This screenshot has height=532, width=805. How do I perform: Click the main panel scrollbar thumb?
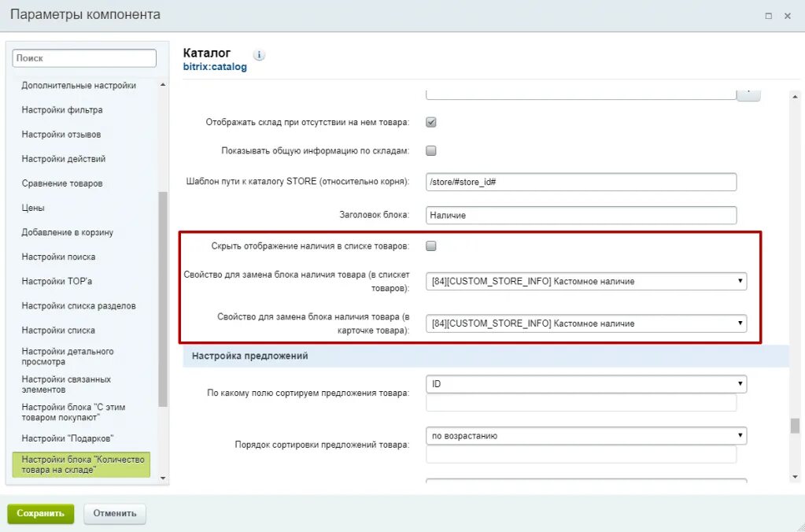795,426
